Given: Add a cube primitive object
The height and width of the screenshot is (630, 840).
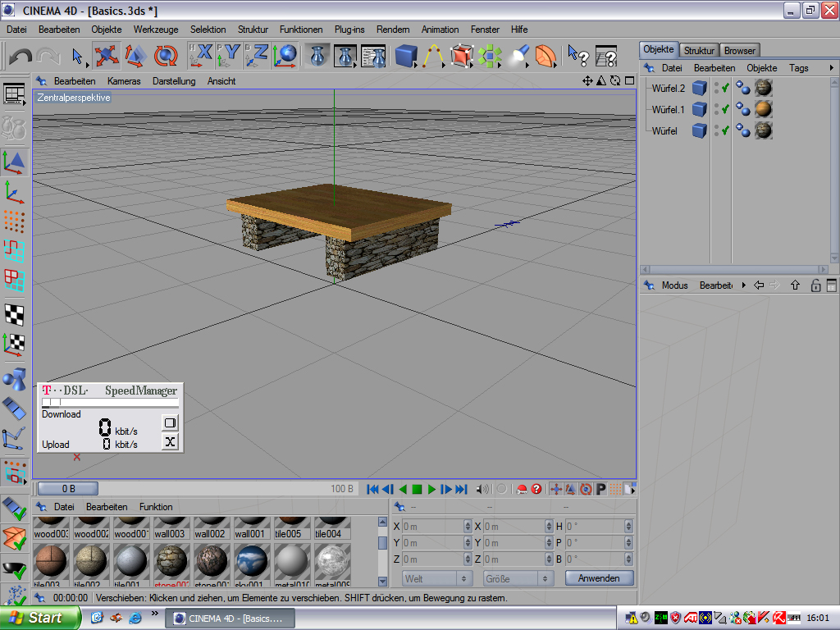Looking at the screenshot, I should click(405, 56).
